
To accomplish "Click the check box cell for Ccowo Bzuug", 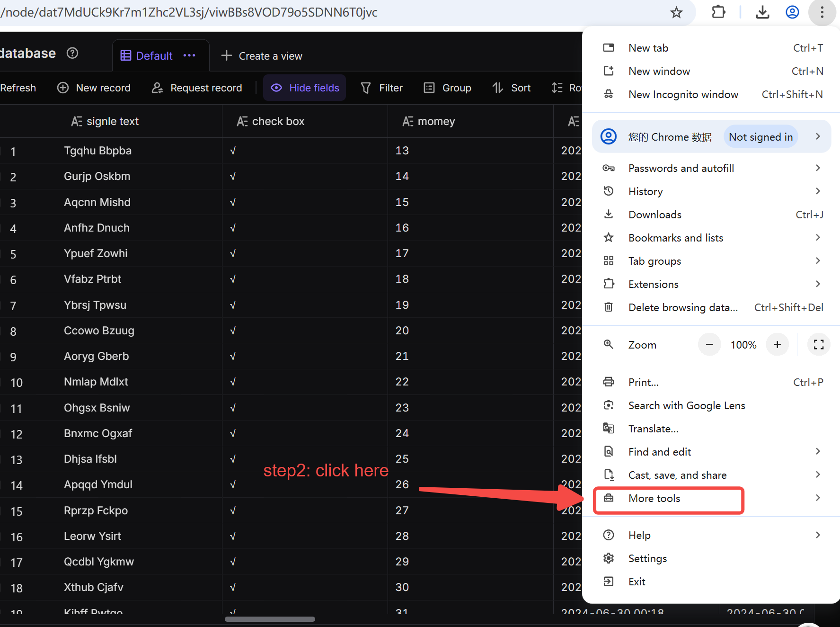I will click(305, 331).
